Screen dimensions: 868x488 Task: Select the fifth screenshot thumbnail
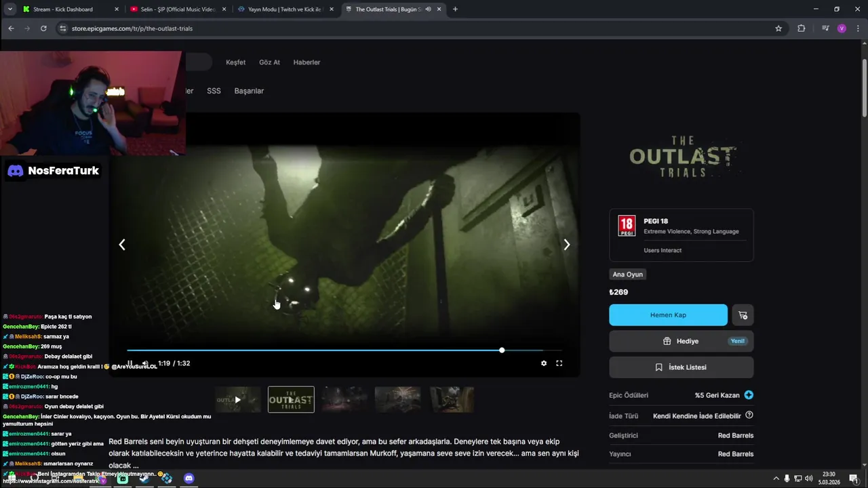click(452, 400)
